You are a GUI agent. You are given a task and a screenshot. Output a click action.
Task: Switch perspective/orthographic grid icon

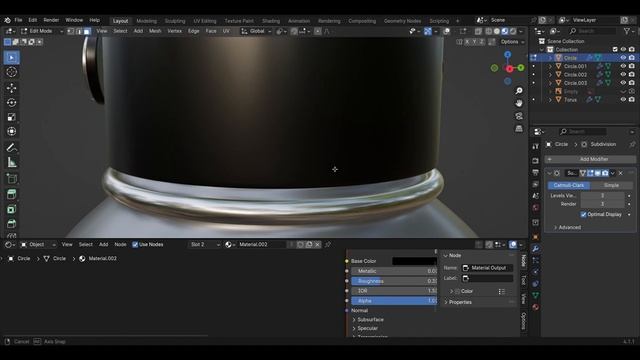[x=519, y=129]
